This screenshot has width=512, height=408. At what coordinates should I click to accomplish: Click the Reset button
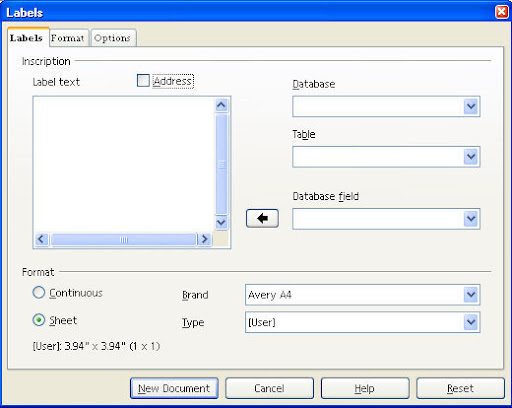click(x=460, y=388)
